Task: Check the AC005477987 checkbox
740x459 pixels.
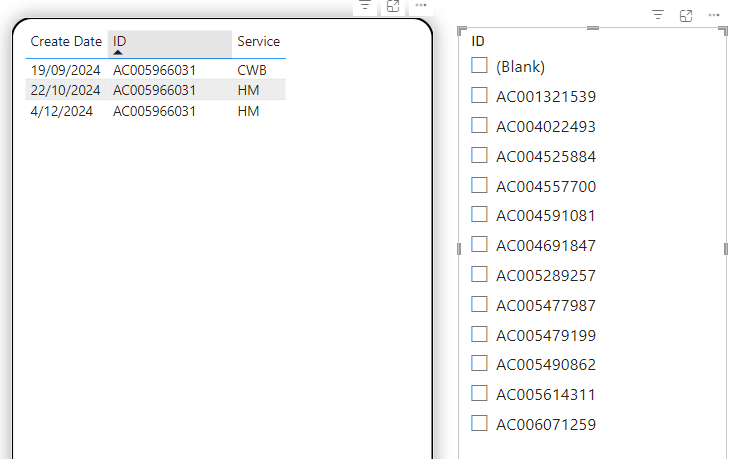Action: [479, 304]
